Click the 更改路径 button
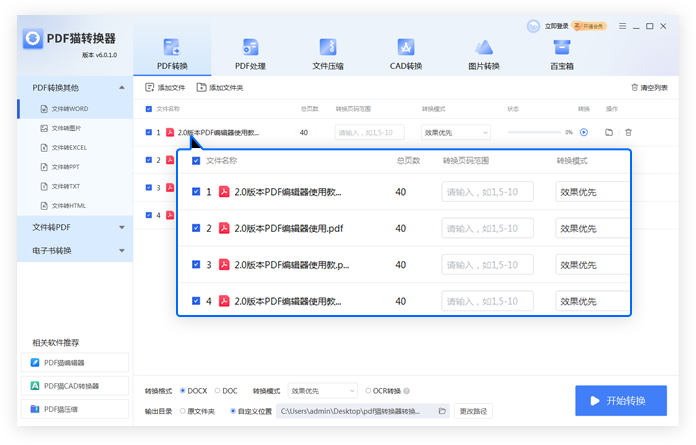This screenshot has width=696, height=445. (x=473, y=411)
